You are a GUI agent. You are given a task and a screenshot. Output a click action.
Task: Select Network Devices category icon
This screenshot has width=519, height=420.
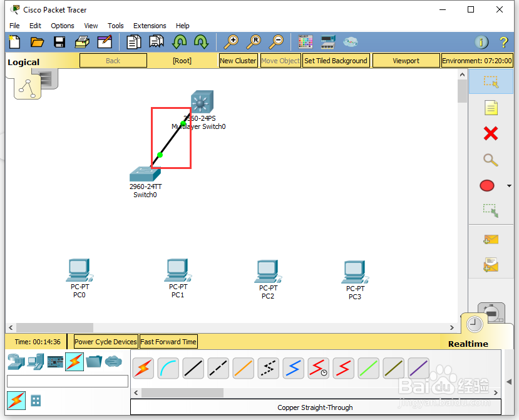[16, 362]
